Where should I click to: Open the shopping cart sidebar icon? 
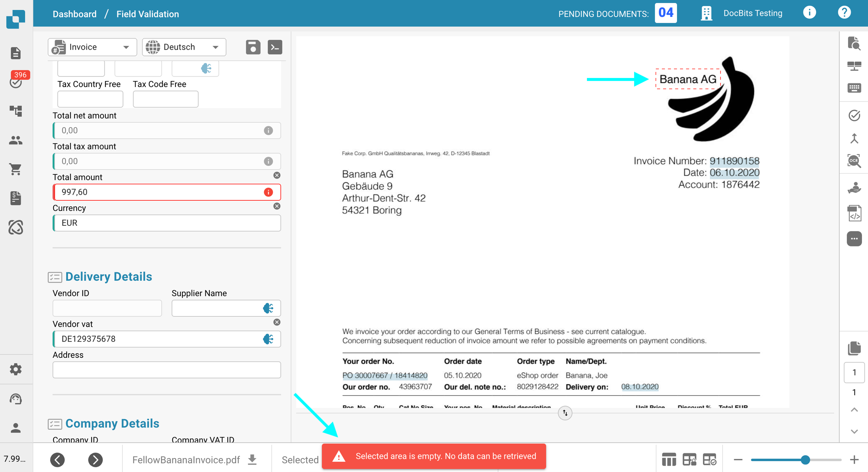(16, 169)
